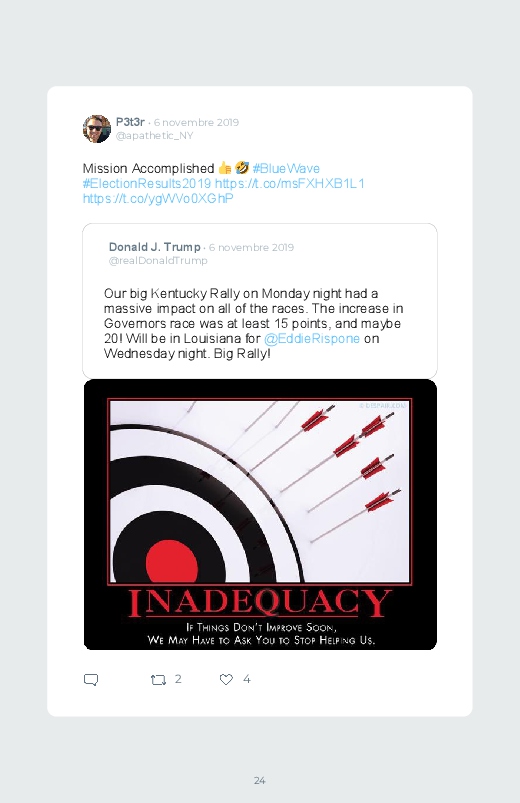
Task: Click the retweet count of 2
Action: coord(178,679)
